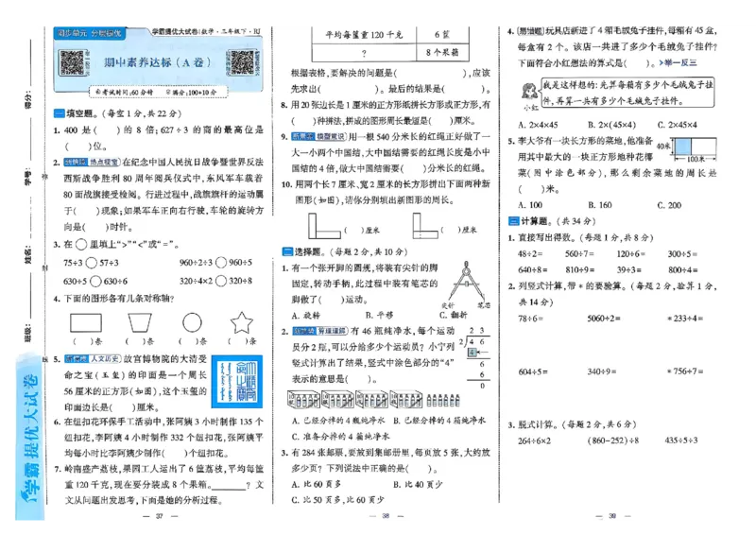This screenshot has height=535, width=756.
Task: Click the circle shape in the symmetry question
Action: coord(192,322)
